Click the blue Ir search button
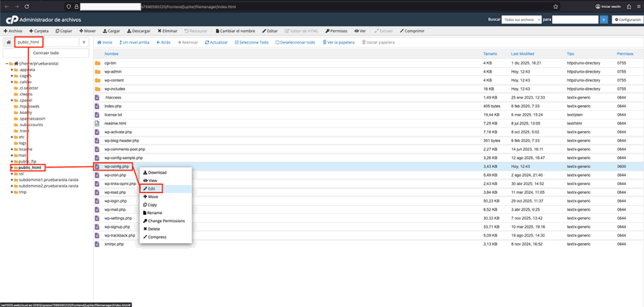644x307 pixels. point(604,19)
